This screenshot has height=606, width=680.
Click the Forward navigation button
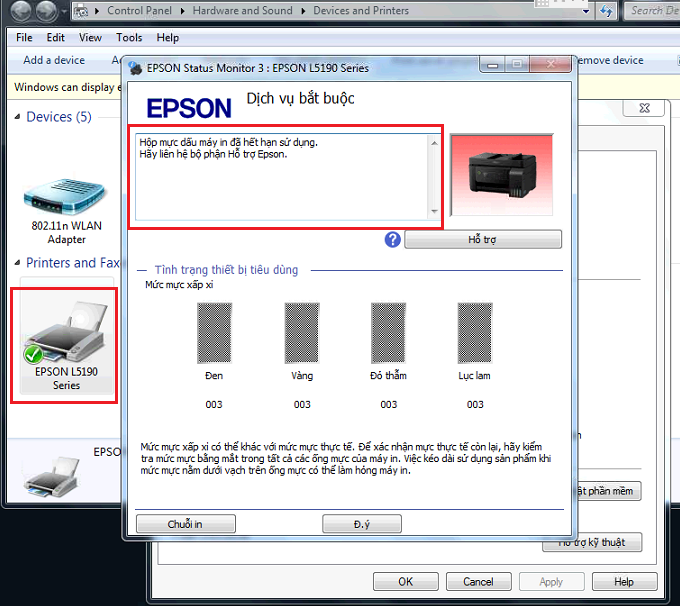coord(46,11)
